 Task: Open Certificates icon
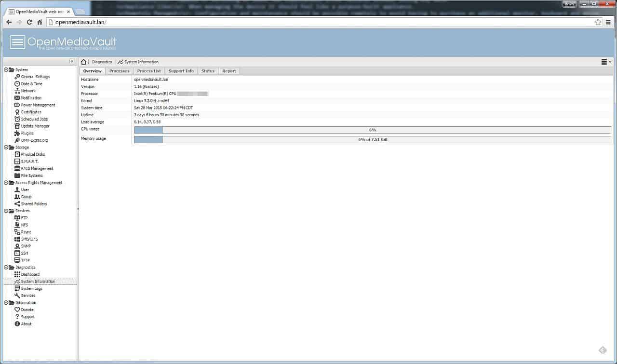pyautogui.click(x=17, y=112)
